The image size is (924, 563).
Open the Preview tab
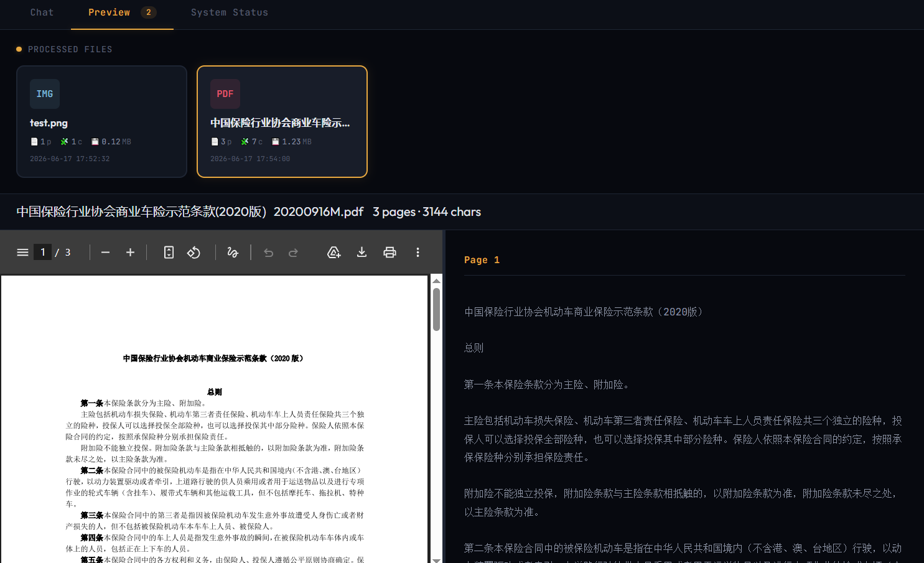coord(122,12)
